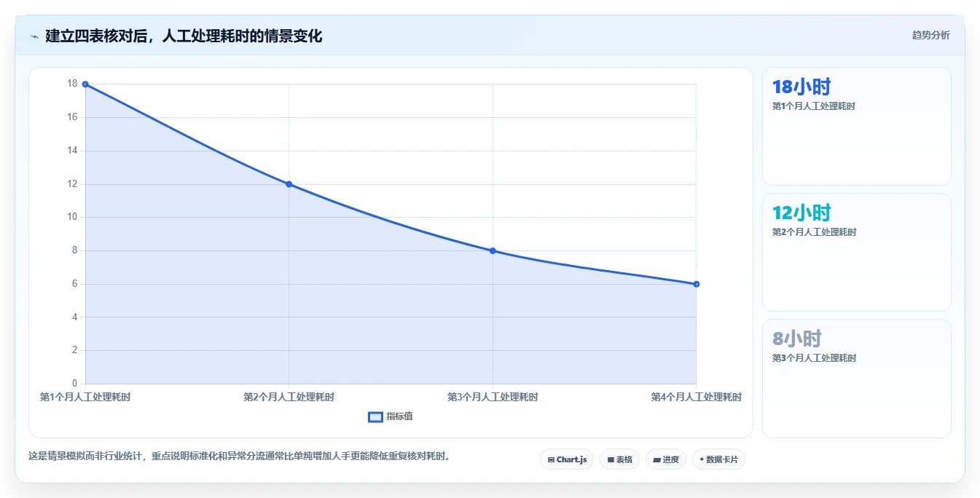Click the footnote text about 情景模拟
Image resolution: width=980 pixels, height=498 pixels.
(239, 456)
